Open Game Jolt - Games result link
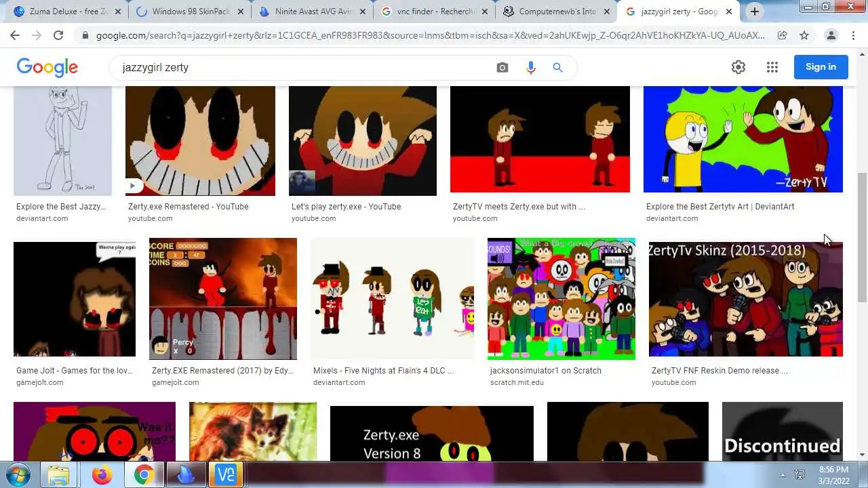The height and width of the screenshot is (488, 868). point(75,371)
